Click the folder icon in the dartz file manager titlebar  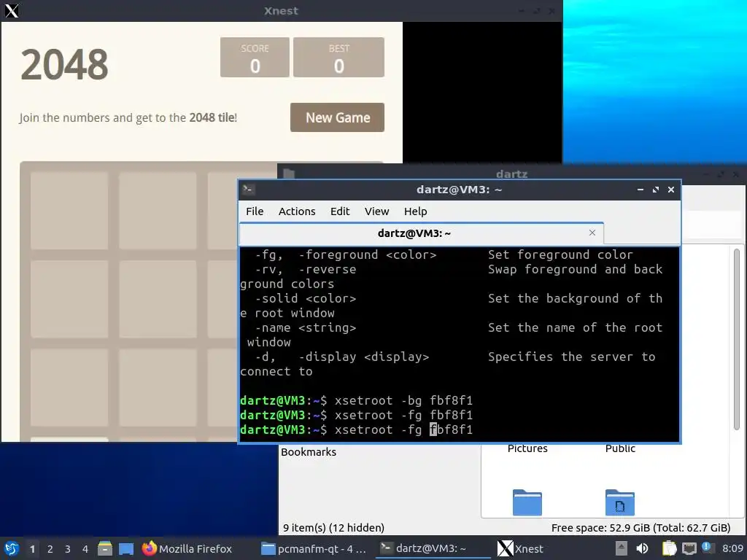point(289,174)
